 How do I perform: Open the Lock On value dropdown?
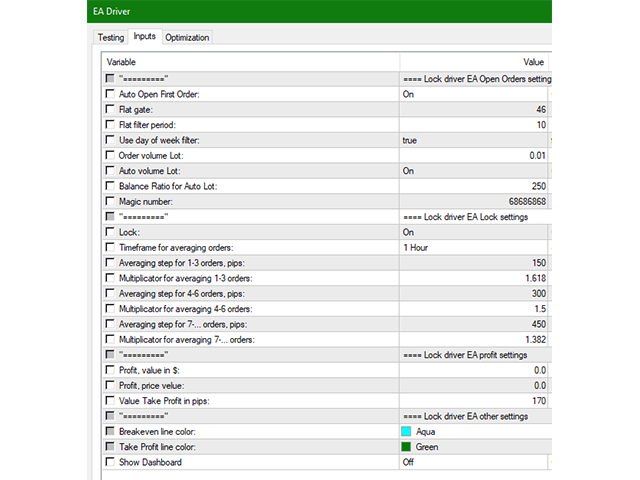pyautogui.click(x=473, y=232)
